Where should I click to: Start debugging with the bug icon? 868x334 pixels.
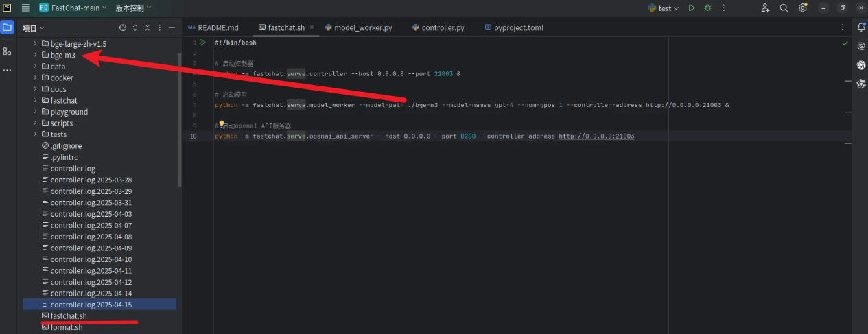(707, 8)
